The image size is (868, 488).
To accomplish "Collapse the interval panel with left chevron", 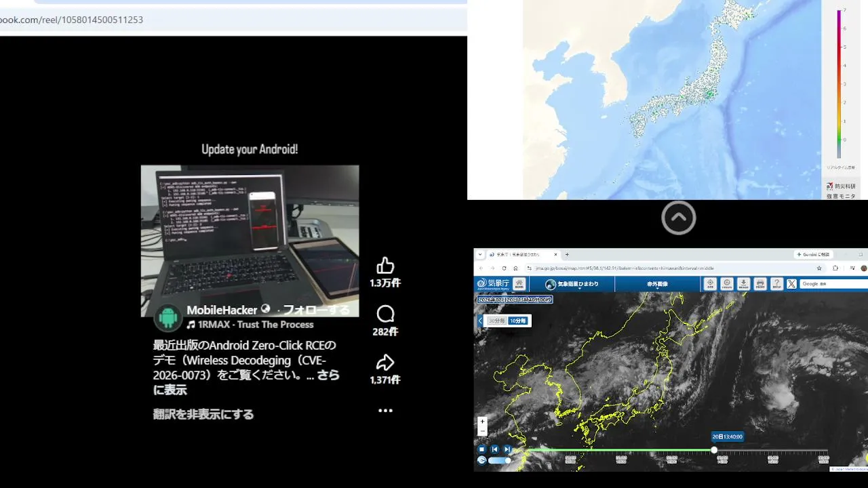I will [x=480, y=321].
